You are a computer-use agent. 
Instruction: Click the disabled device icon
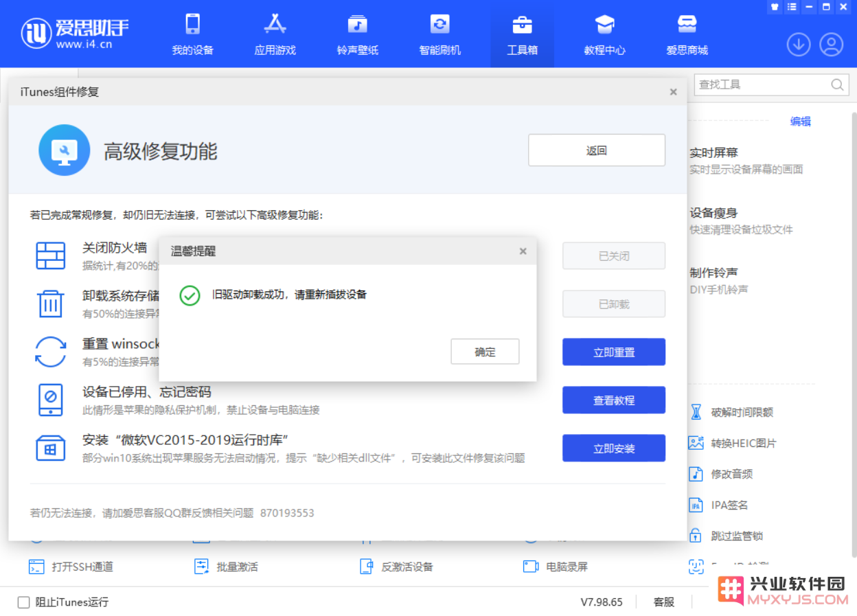point(50,400)
